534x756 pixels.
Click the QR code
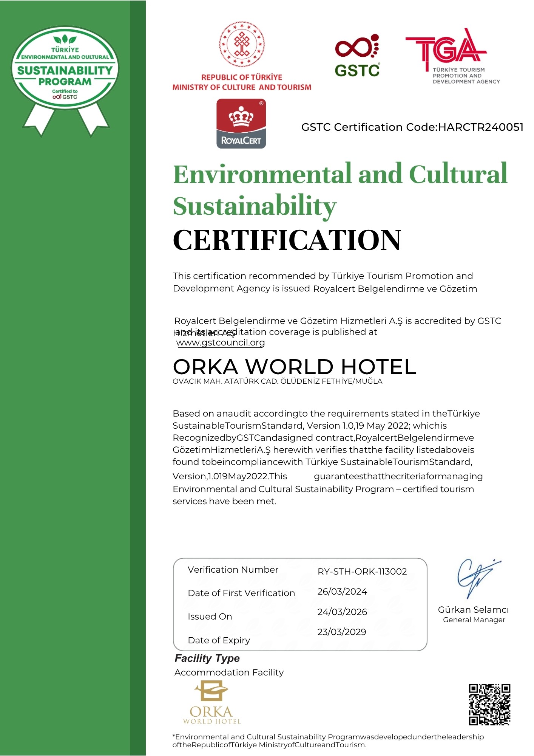(489, 705)
